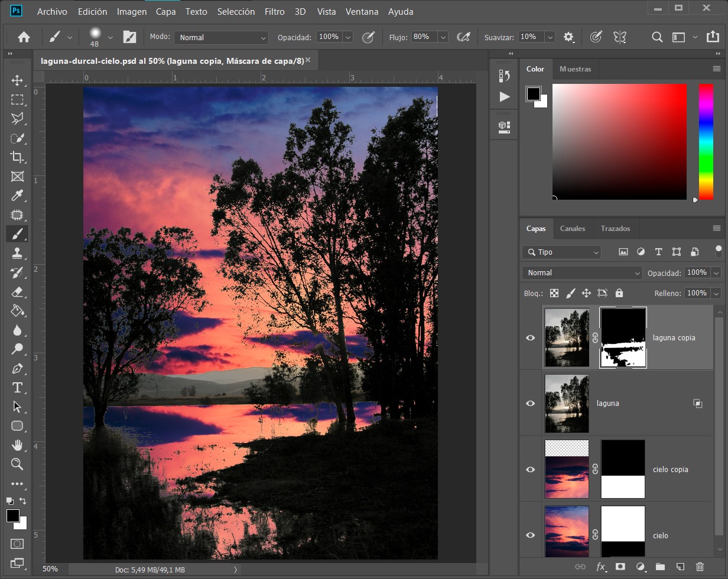Expand the layer Opacidad dropdown
The width and height of the screenshot is (728, 579).
point(716,273)
